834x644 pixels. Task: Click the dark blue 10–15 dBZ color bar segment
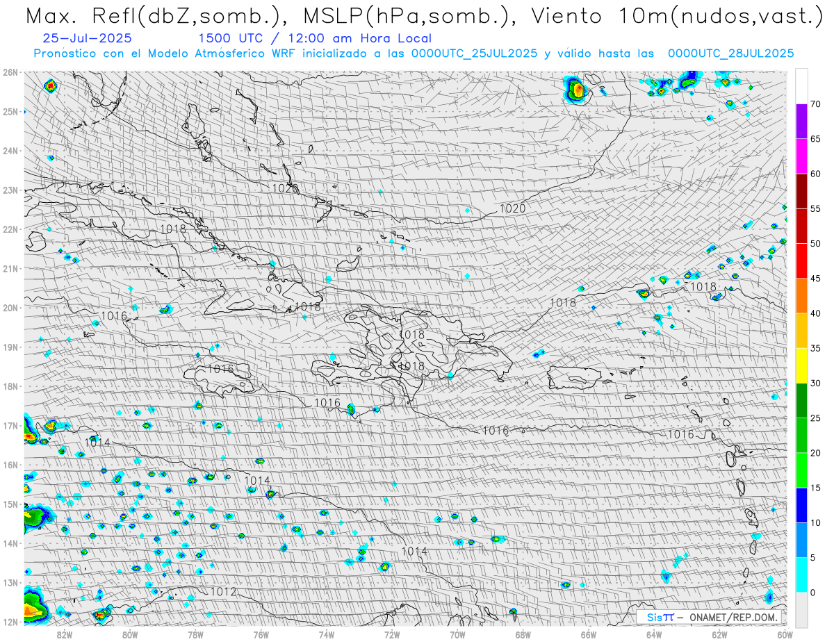pos(801,505)
